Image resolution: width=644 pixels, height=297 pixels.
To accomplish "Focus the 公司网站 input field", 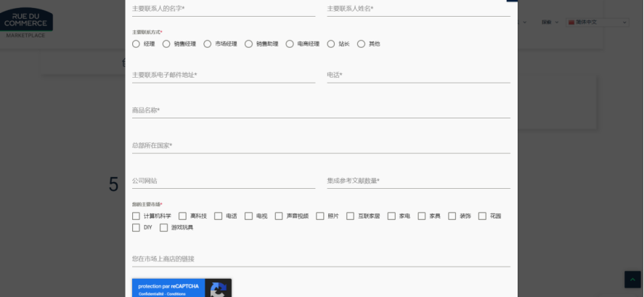I will pos(224,181).
